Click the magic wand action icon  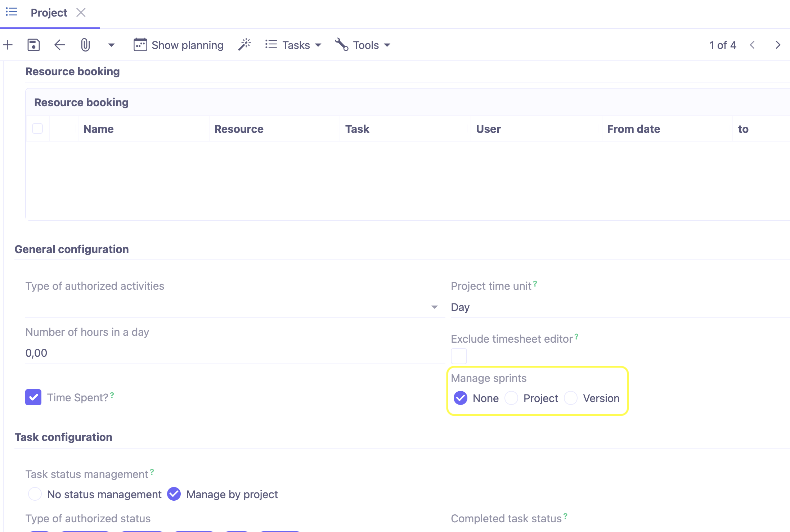(244, 44)
